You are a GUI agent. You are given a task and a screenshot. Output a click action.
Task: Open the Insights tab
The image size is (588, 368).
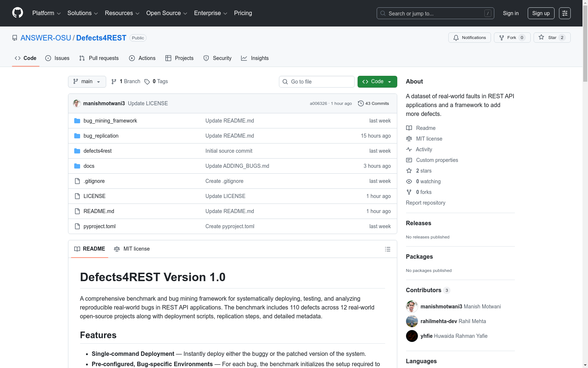(x=255, y=58)
